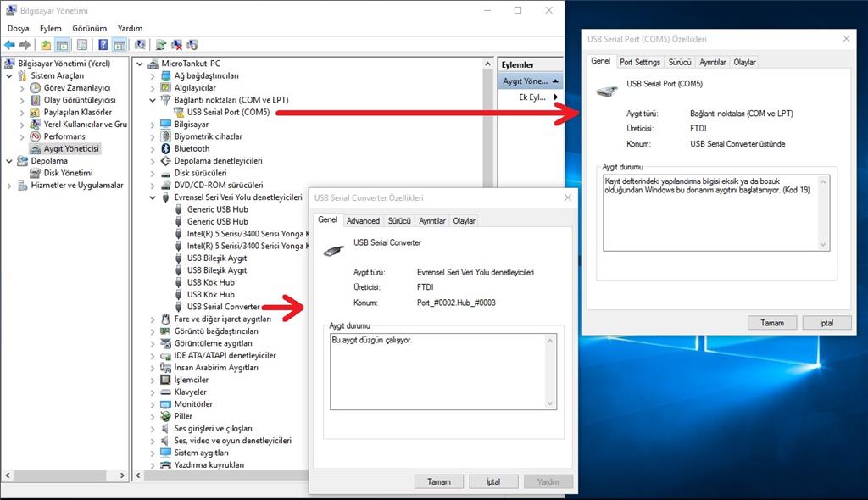The image size is (868, 500).
Task: Open Olaylar tab in COM5 properties dialog
Action: [x=744, y=62]
